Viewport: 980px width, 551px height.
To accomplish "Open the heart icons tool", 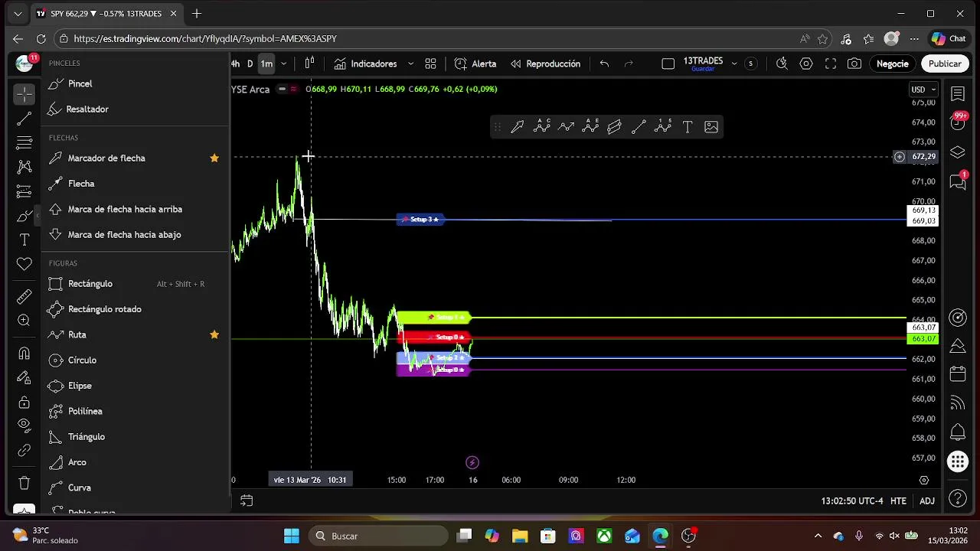I will click(x=24, y=264).
